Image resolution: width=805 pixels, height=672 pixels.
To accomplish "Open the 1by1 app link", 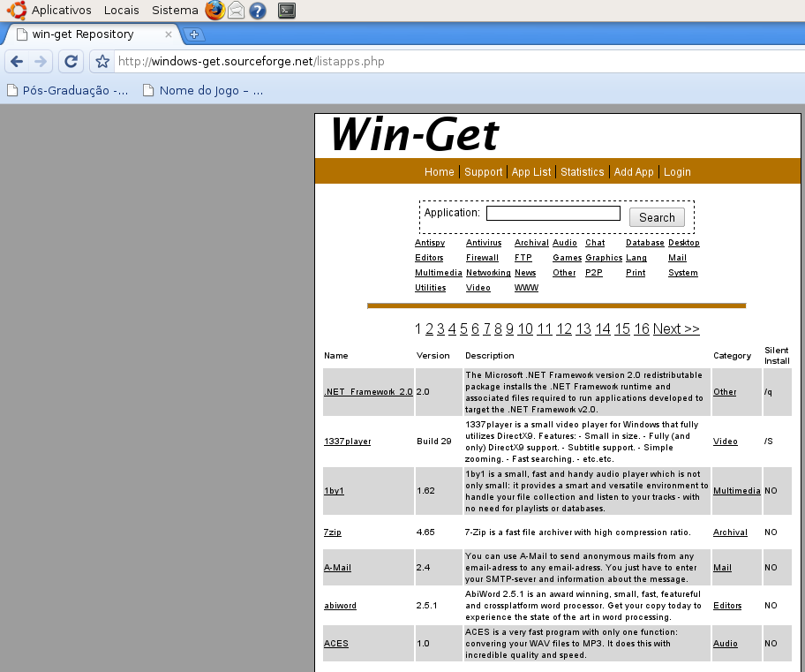I will pyautogui.click(x=334, y=491).
